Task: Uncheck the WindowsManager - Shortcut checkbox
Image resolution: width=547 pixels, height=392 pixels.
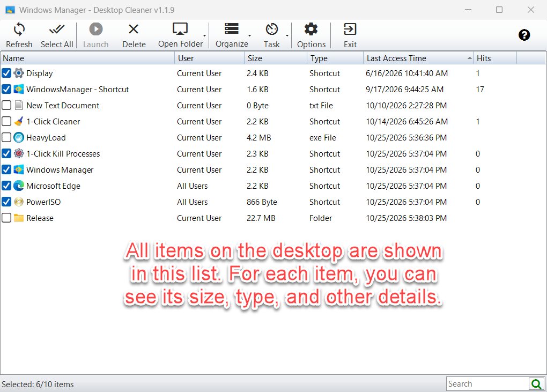Action: tap(6, 89)
